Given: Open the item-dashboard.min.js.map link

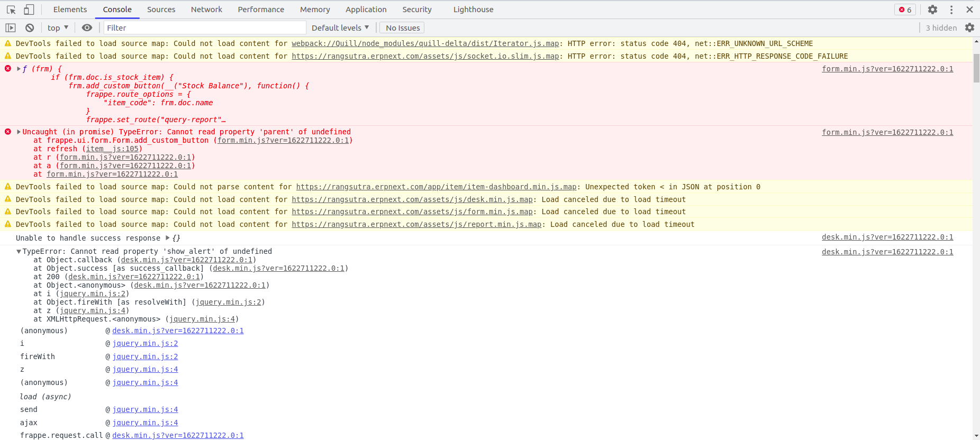Looking at the screenshot, I should point(436,187).
